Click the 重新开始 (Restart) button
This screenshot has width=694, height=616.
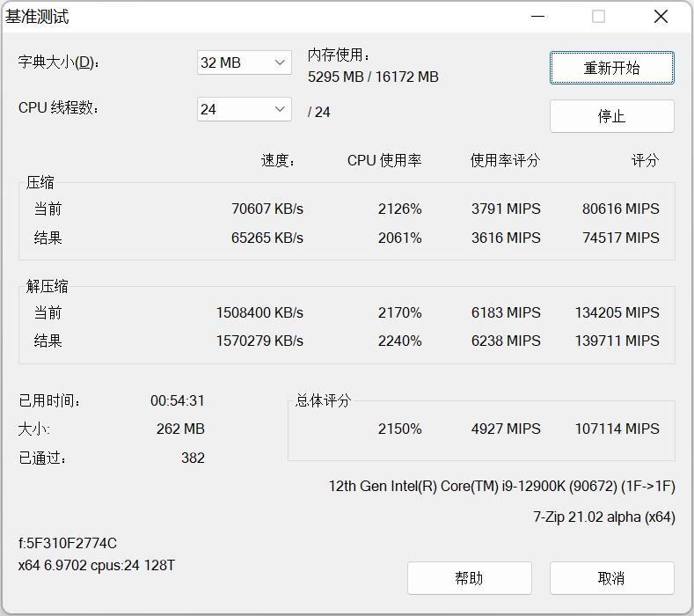(x=611, y=68)
